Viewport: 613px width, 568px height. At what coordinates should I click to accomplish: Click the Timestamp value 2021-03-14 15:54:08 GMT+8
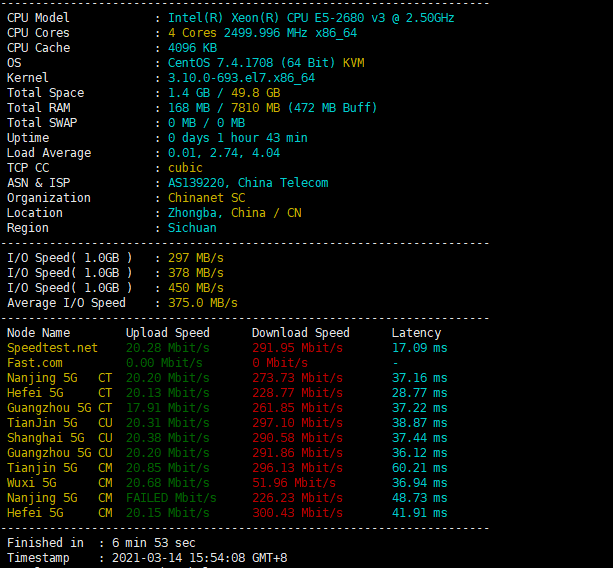pos(199,558)
